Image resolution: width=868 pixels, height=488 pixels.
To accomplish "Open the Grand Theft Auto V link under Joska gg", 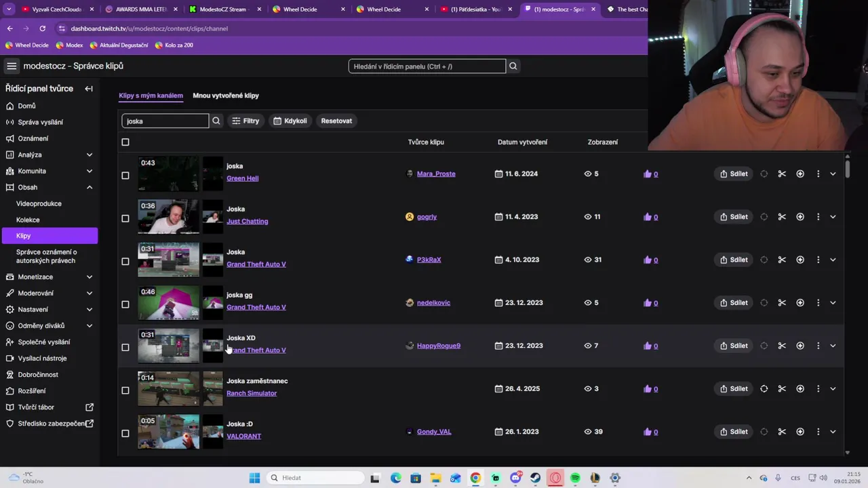I will point(256,307).
